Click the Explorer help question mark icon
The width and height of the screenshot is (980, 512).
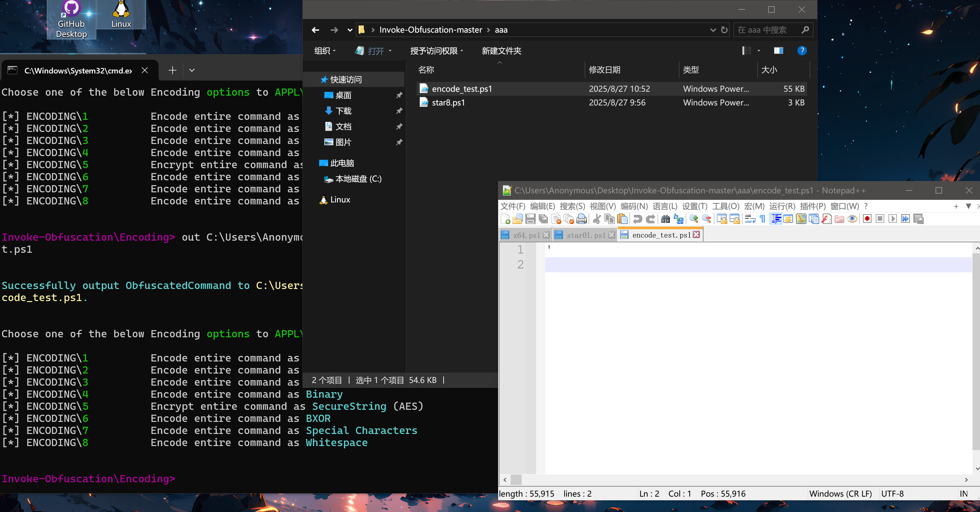pyautogui.click(x=802, y=51)
